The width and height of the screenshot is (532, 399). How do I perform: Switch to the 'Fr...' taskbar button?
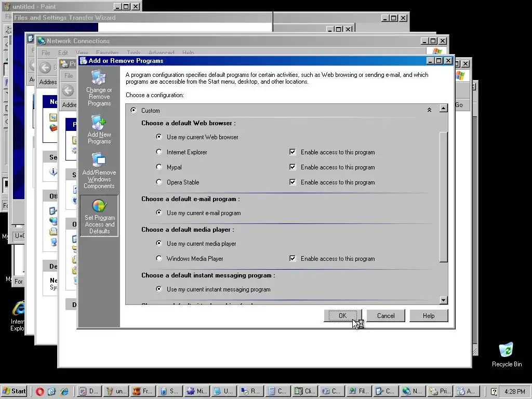tap(142, 391)
